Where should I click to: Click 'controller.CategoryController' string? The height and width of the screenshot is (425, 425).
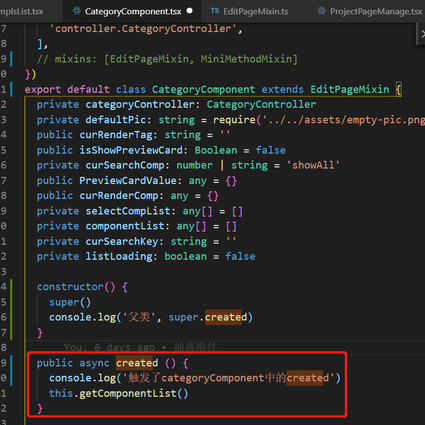click(x=143, y=29)
